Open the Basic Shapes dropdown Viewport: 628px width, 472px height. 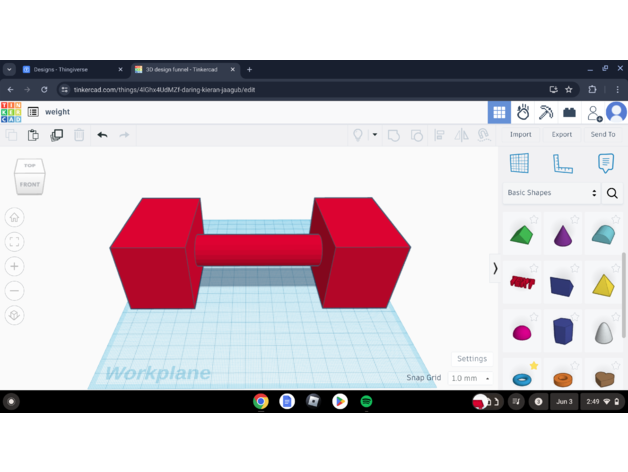coord(551,193)
